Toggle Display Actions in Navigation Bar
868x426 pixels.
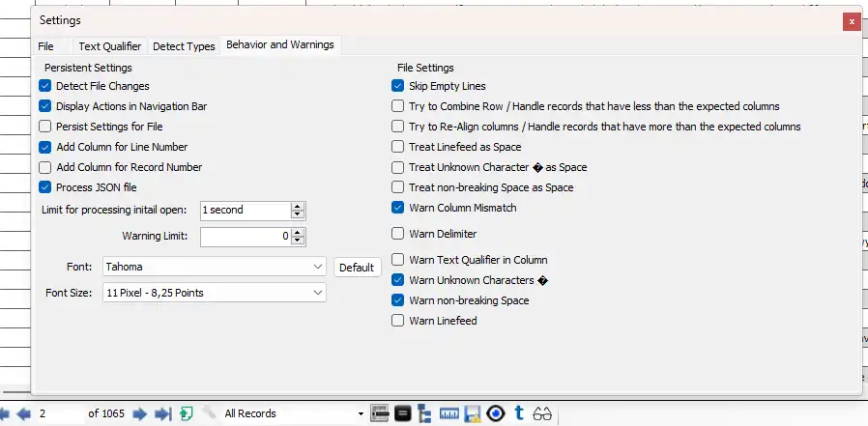[x=44, y=106]
